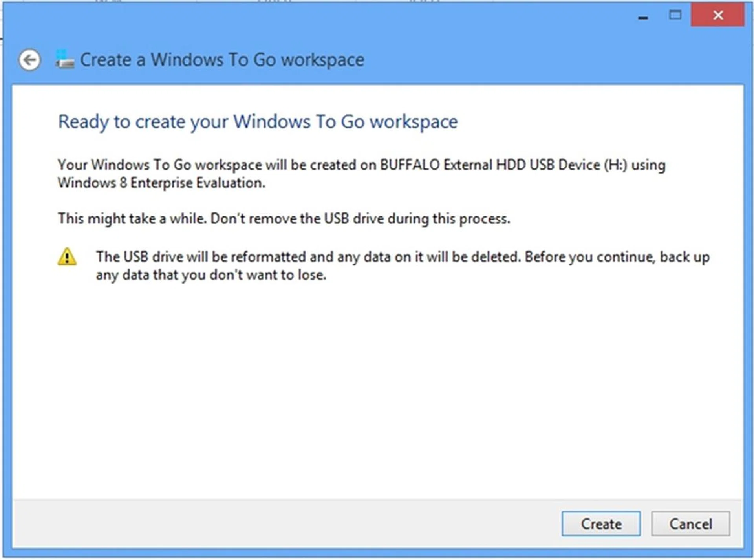Click the back arrow button

(29, 60)
